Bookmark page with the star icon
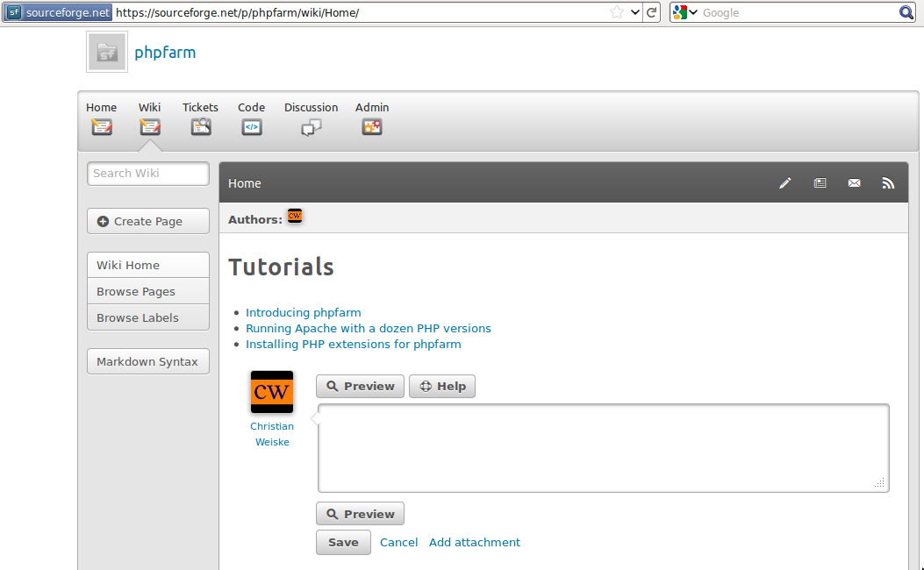 coord(617,12)
